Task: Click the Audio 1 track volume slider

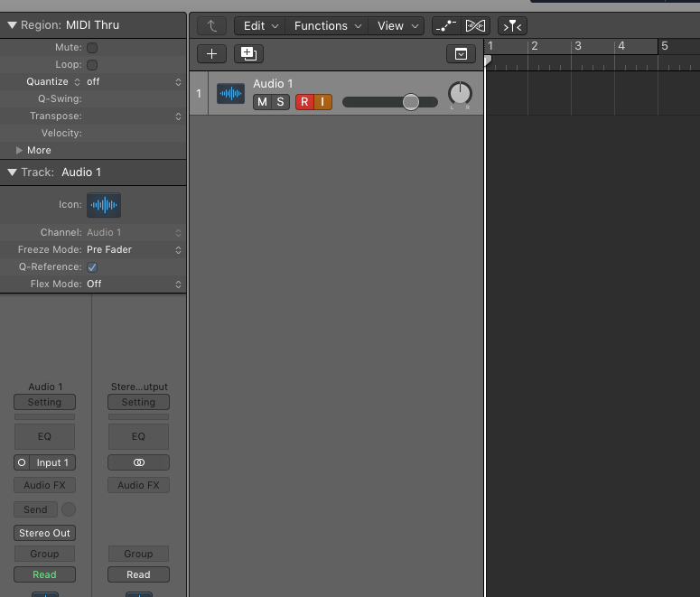Action: click(390, 102)
